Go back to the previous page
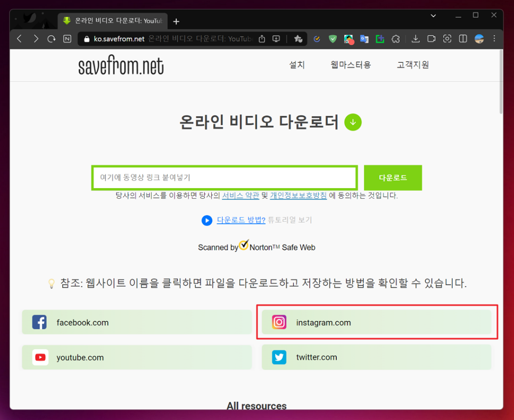Viewport: 514px width, 420px height. point(19,39)
